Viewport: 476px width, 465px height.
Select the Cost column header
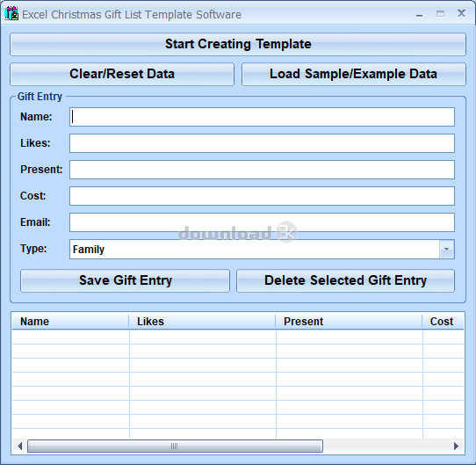click(443, 322)
